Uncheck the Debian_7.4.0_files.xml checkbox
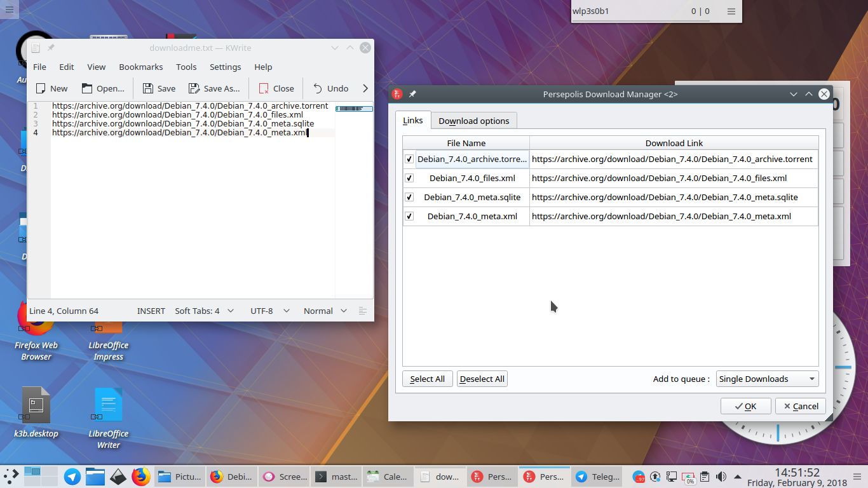The height and width of the screenshot is (488, 868). [x=409, y=178]
